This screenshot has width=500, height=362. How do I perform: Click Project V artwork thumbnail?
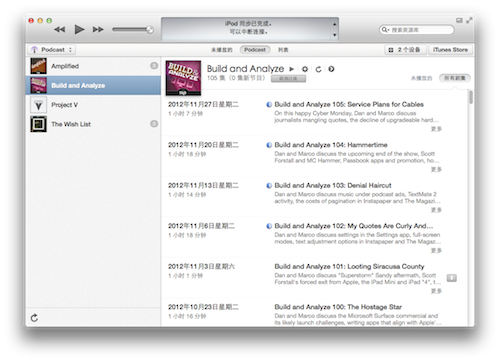39,105
